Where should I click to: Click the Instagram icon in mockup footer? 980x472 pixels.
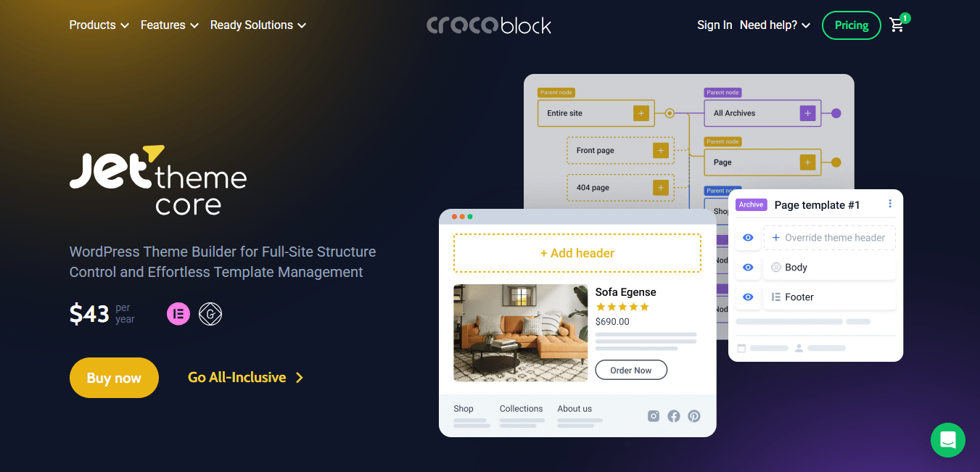[x=654, y=416]
